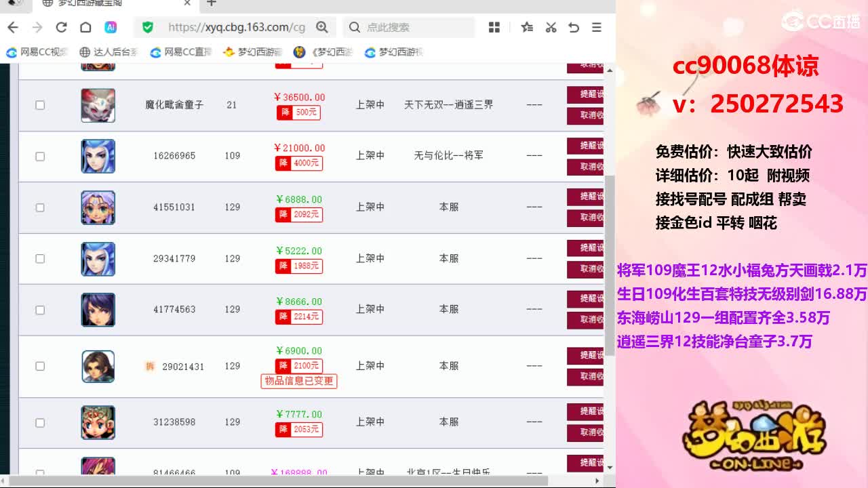Click the avatar for item 31238598

(98, 422)
